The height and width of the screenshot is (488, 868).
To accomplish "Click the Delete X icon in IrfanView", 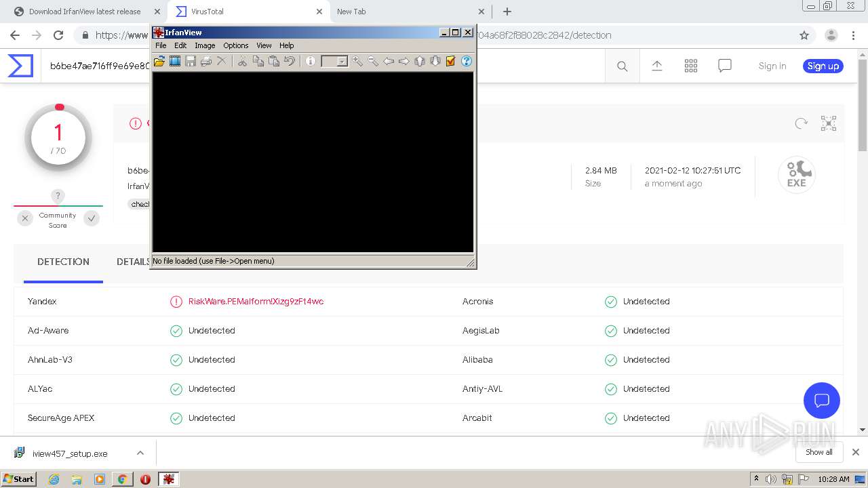I will pos(221,61).
